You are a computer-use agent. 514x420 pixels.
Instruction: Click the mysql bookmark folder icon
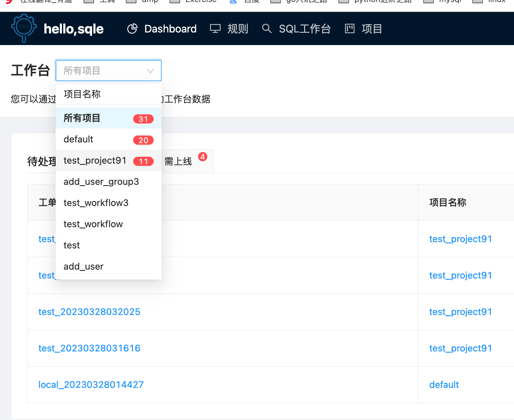point(428,2)
